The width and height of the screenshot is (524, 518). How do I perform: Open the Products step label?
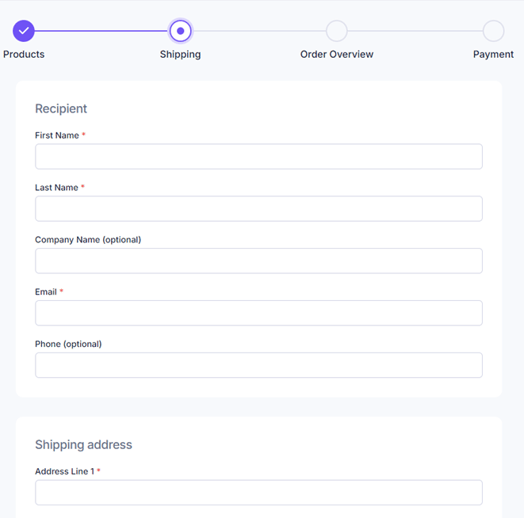[24, 54]
